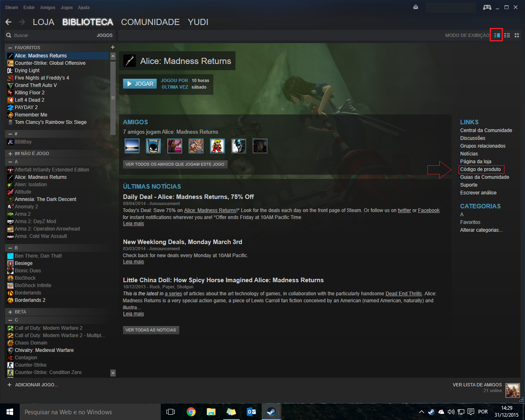Select PAYDAY 2 in the game list
This screenshot has height=420, width=525.
click(58, 107)
